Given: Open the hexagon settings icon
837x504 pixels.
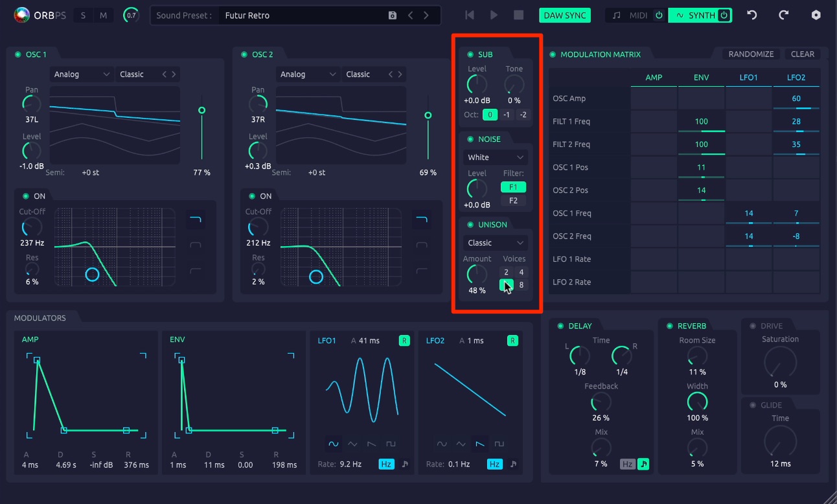Looking at the screenshot, I should point(816,15).
